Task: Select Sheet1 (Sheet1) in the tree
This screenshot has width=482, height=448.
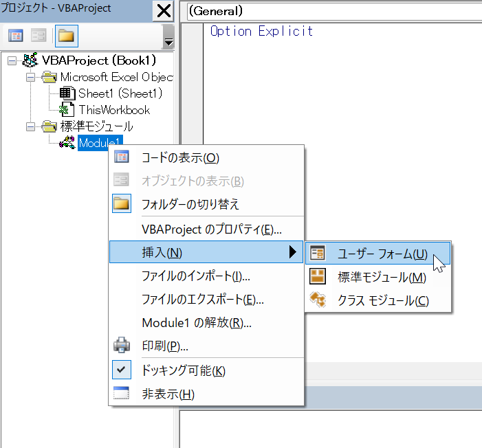Action: point(120,93)
